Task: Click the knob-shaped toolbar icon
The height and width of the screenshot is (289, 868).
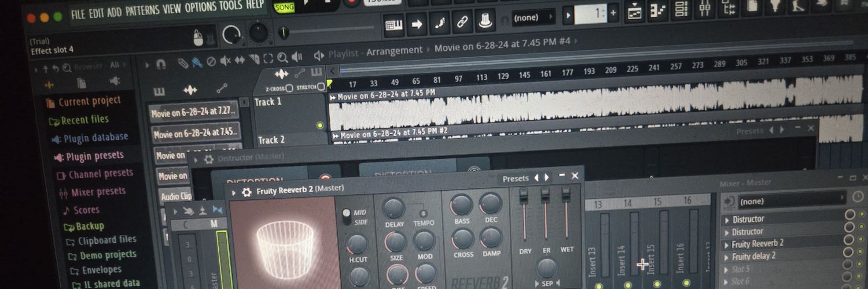Action: pos(484,21)
